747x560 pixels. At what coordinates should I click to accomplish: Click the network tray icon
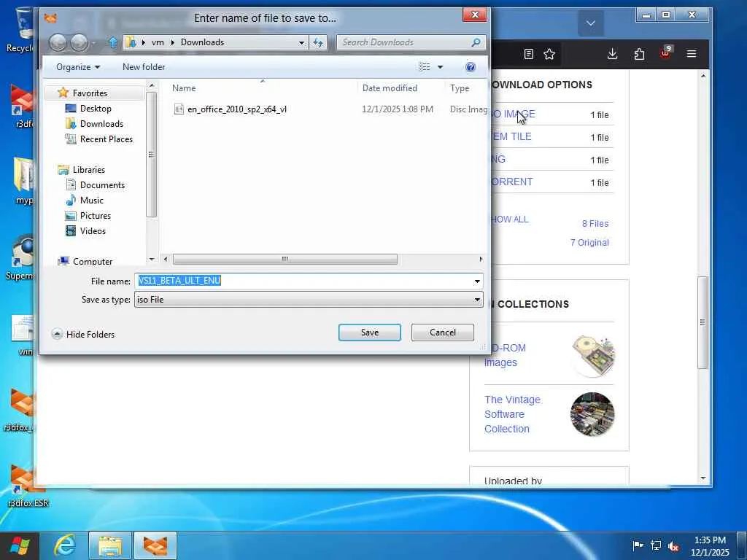click(656, 545)
